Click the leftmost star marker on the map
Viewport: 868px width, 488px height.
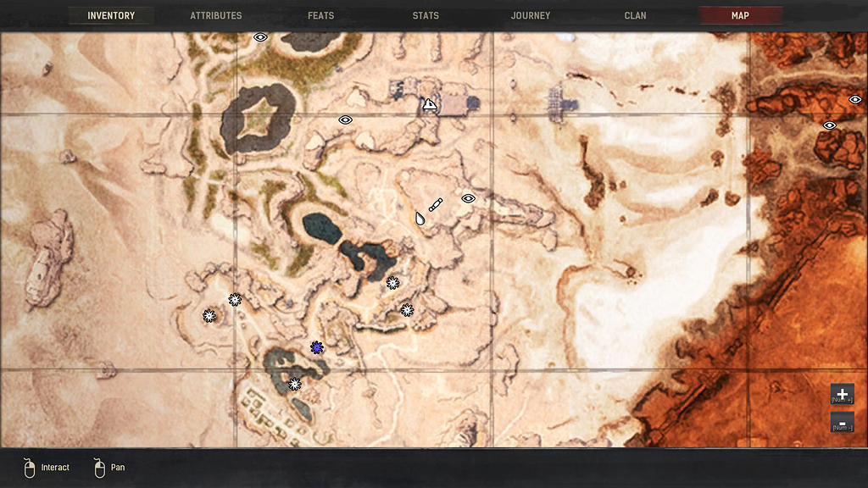tap(209, 314)
